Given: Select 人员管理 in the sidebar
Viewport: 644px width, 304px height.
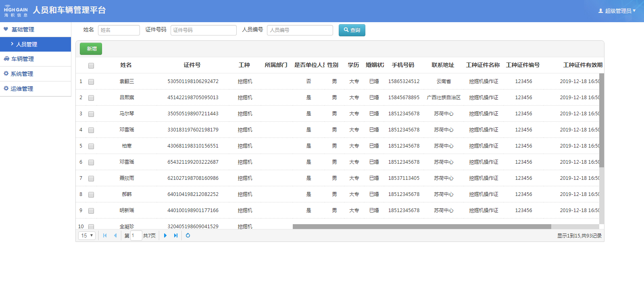Looking at the screenshot, I should (x=27, y=44).
